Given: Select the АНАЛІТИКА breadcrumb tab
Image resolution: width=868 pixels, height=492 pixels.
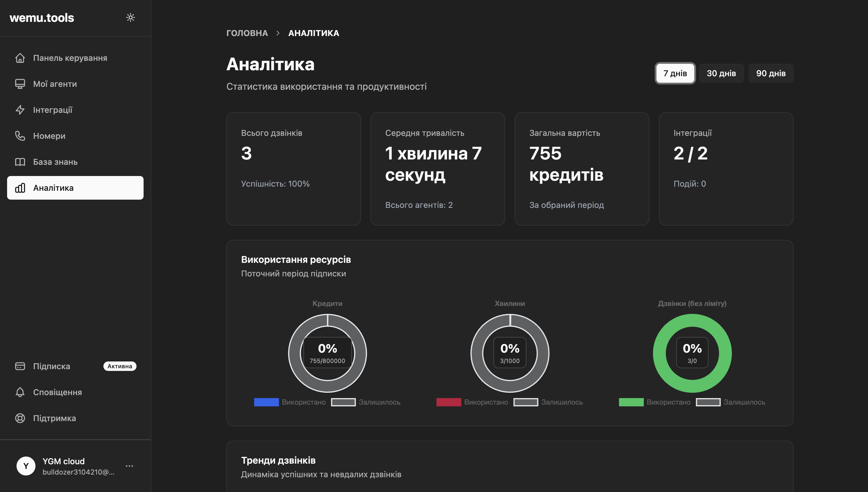Looking at the screenshot, I should coord(314,33).
